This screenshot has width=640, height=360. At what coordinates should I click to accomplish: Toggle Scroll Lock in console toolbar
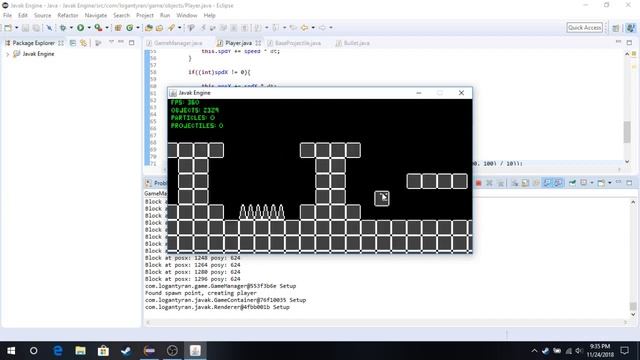coord(525,183)
